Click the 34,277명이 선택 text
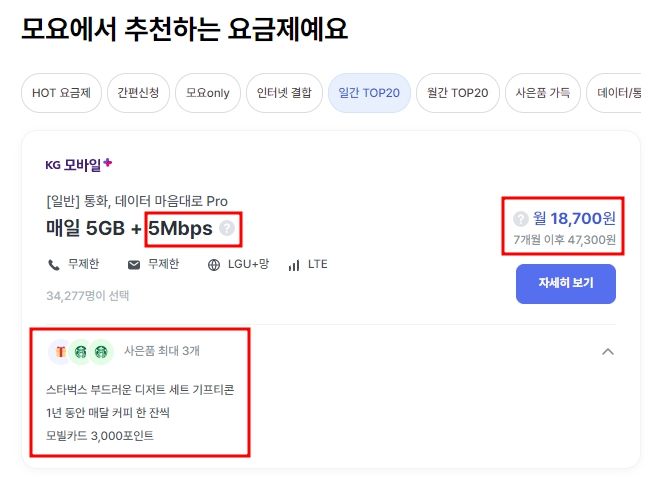This screenshot has width=660, height=477. (x=88, y=296)
